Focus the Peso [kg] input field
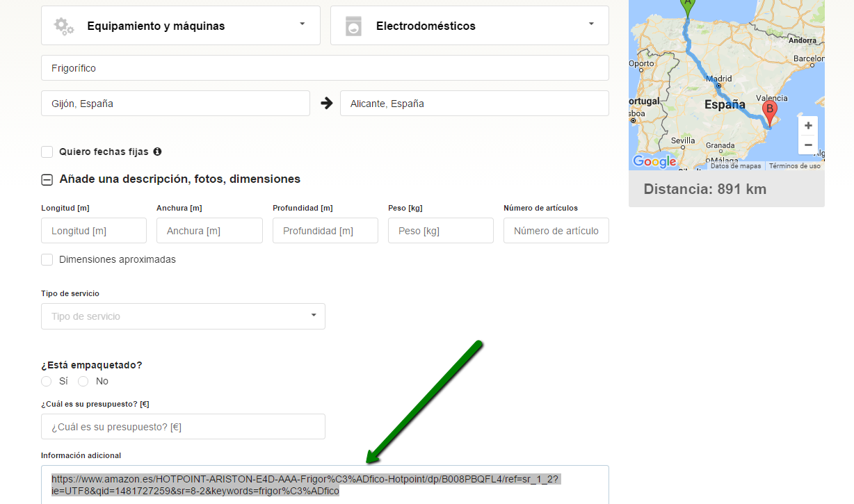The height and width of the screenshot is (504, 854). pos(440,231)
